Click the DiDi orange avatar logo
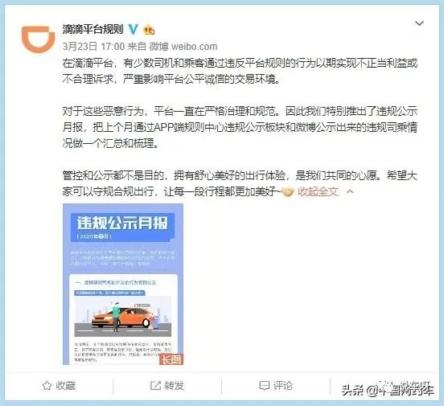This screenshot has width=444, height=406. click(38, 39)
